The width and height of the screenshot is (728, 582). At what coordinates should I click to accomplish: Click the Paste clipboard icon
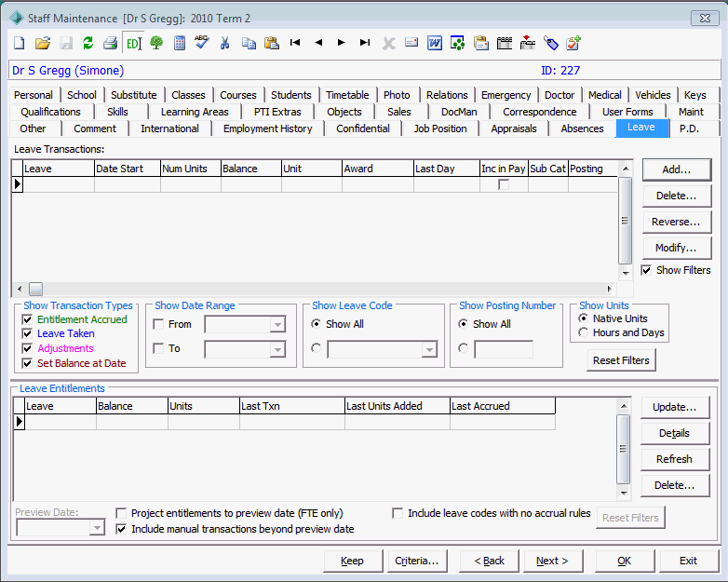point(272,43)
